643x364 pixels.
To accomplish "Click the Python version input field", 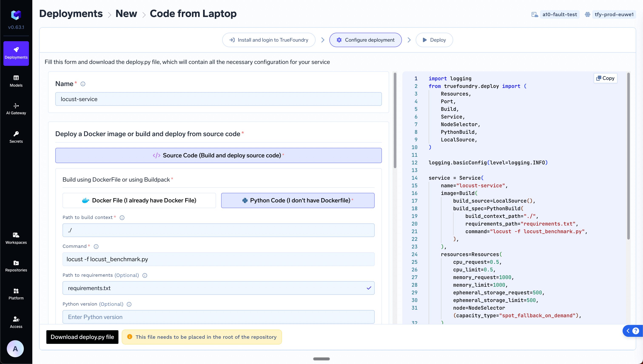I will pos(218,317).
